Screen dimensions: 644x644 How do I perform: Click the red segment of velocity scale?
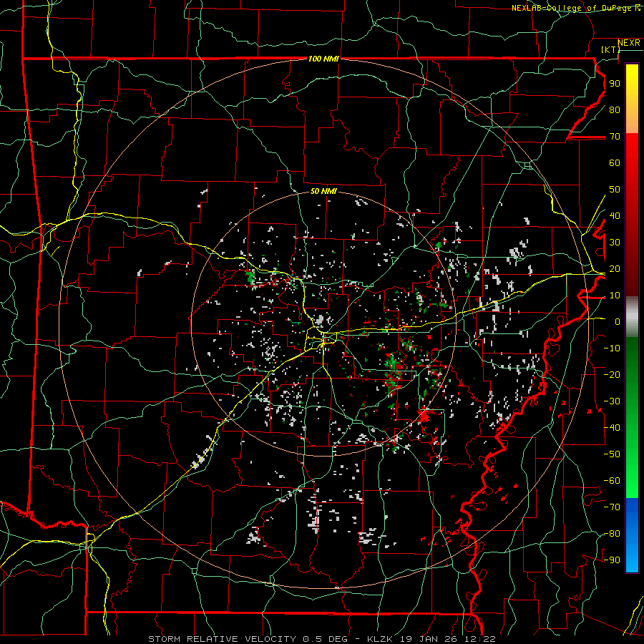[632, 213]
